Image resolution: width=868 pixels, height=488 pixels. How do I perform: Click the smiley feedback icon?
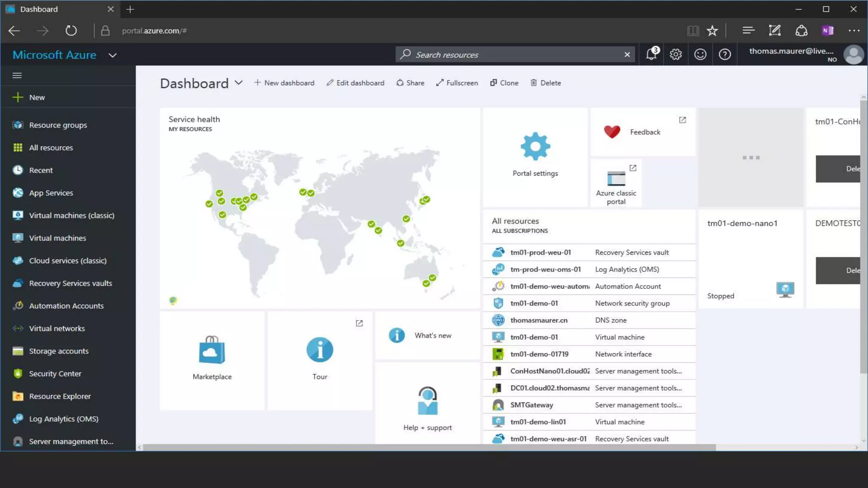700,55
